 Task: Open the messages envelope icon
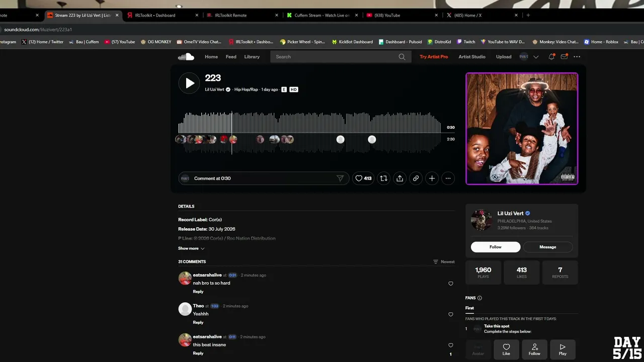coord(564,57)
